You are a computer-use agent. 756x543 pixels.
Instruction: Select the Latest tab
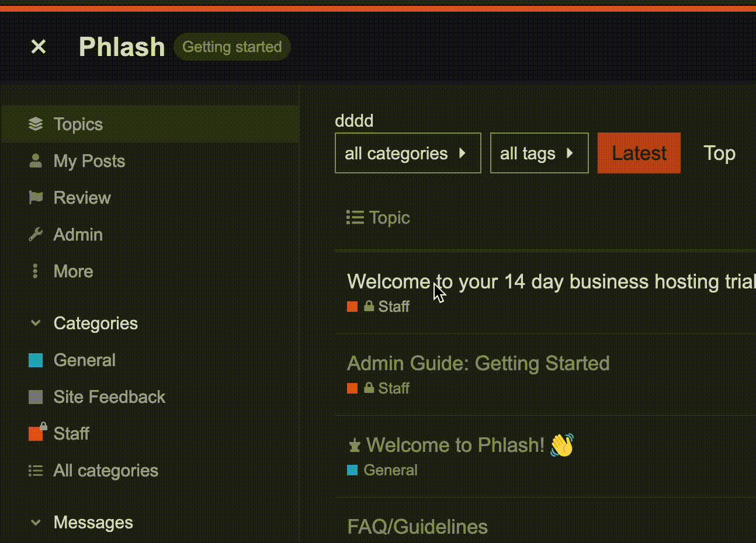639,153
